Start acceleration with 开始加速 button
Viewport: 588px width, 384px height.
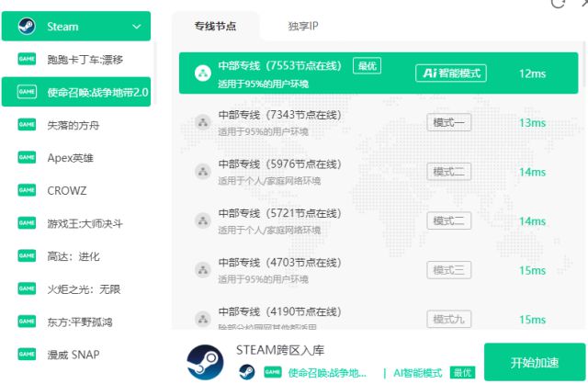[535, 362]
